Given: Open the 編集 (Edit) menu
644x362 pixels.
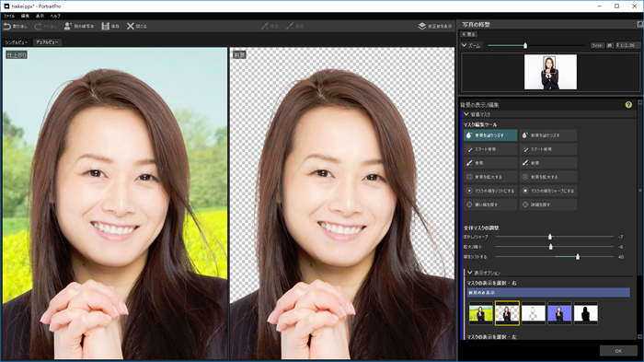Looking at the screenshot, I should tap(25, 16).
